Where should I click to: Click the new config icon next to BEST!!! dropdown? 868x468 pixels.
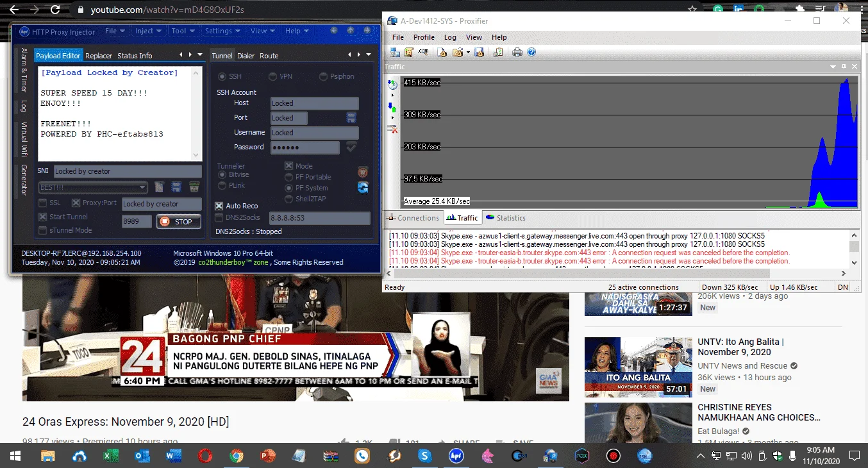point(160,187)
